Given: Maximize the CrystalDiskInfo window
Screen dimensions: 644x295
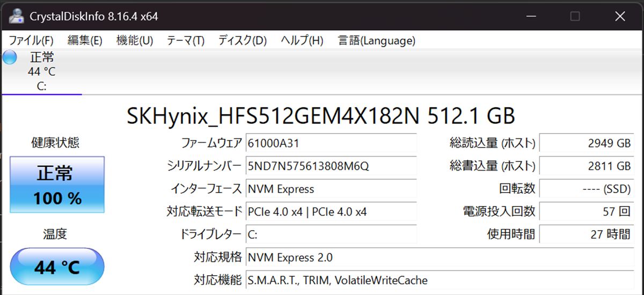Looking at the screenshot, I should [575, 17].
